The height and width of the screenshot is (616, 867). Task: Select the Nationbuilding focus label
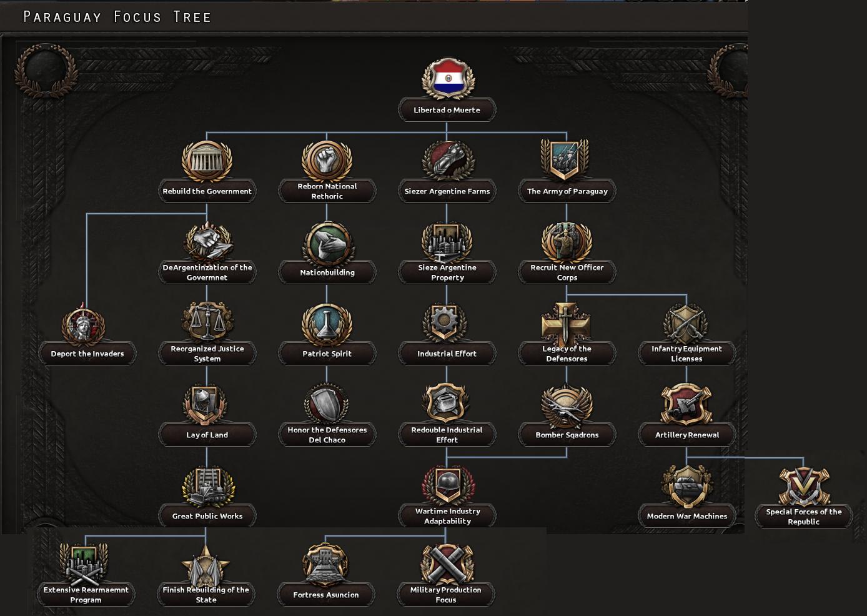[327, 272]
